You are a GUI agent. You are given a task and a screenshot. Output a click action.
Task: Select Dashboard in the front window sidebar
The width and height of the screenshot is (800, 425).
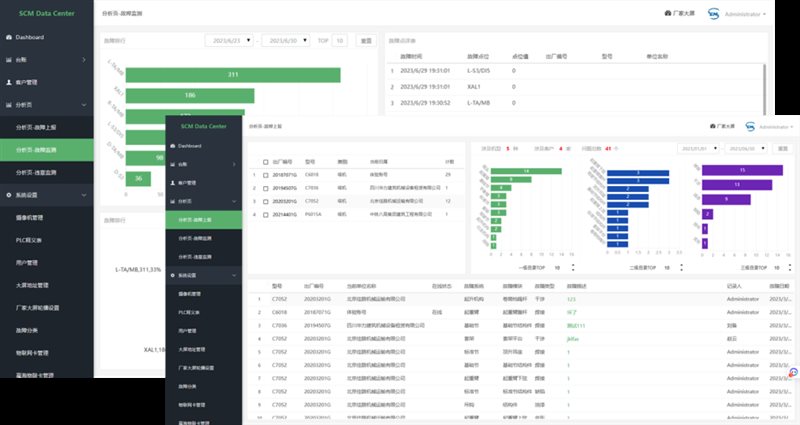coord(190,146)
